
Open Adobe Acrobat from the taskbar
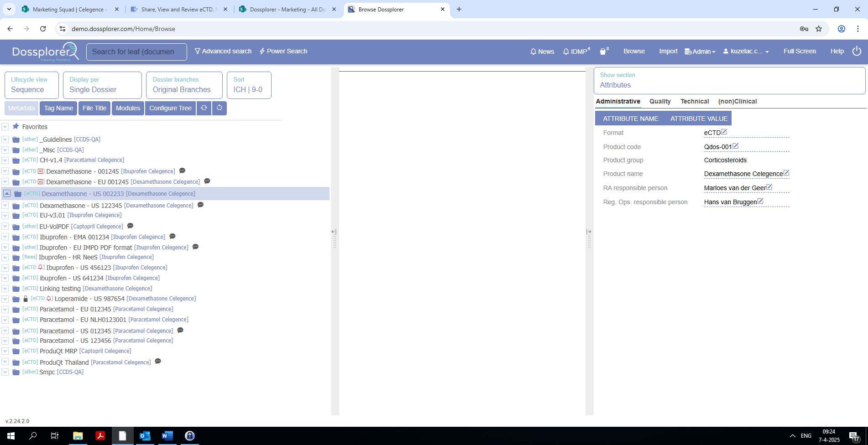tap(100, 436)
